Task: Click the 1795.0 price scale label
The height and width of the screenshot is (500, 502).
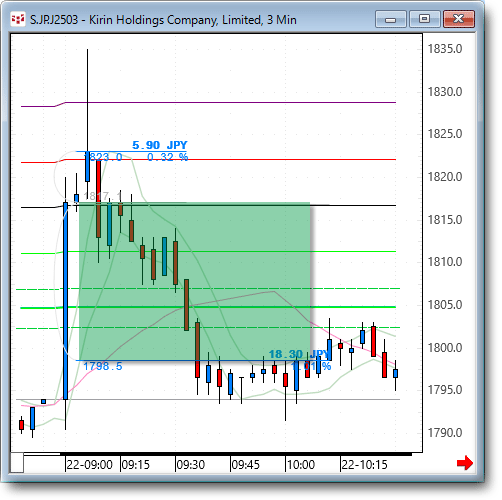Action: coord(445,390)
